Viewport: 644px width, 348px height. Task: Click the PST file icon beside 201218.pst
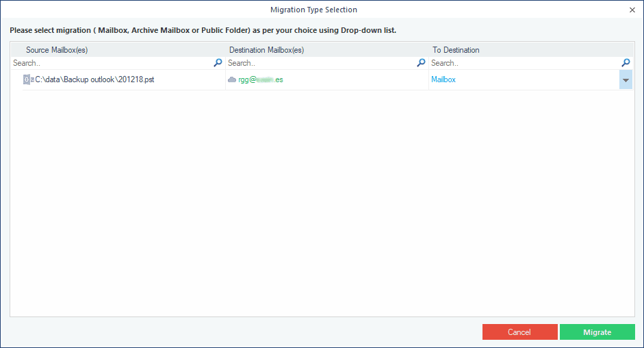pos(27,79)
